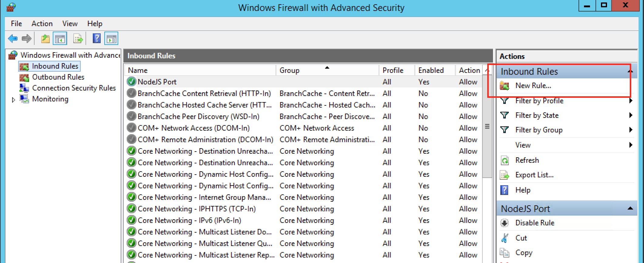Toggle Show/Hide Action Pane toolbar icon
The width and height of the screenshot is (644, 263).
click(111, 39)
